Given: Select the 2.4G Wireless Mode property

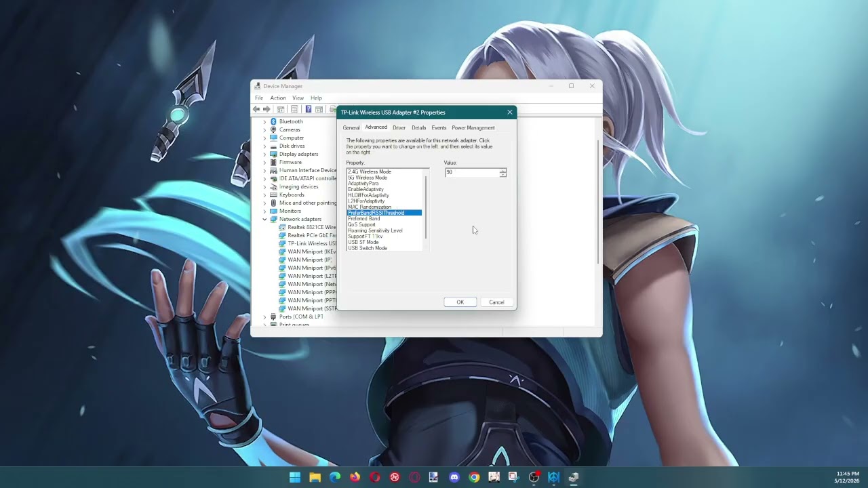Looking at the screenshot, I should (x=370, y=171).
